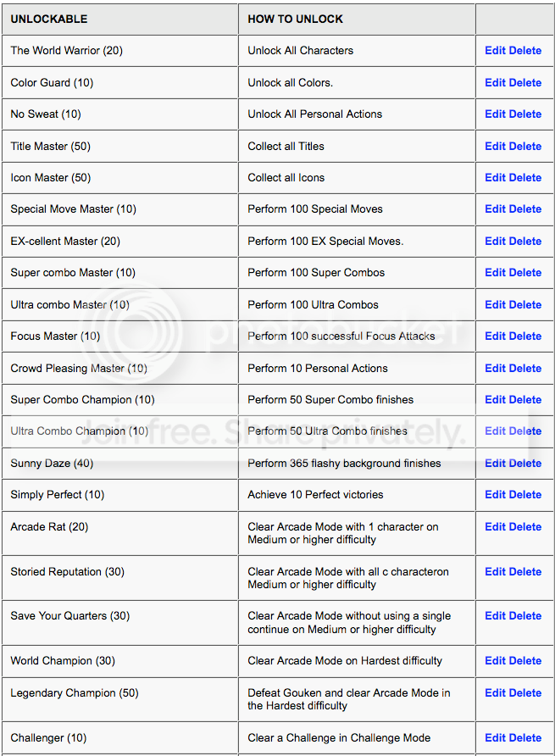Delete Legendary Champion achievement
The width and height of the screenshot is (555, 756).
[525, 692]
